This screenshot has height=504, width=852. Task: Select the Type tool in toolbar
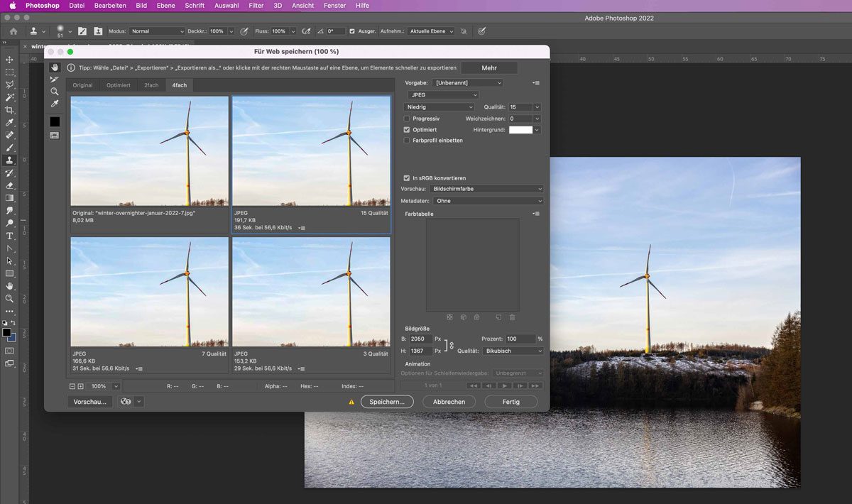pyautogui.click(x=9, y=236)
